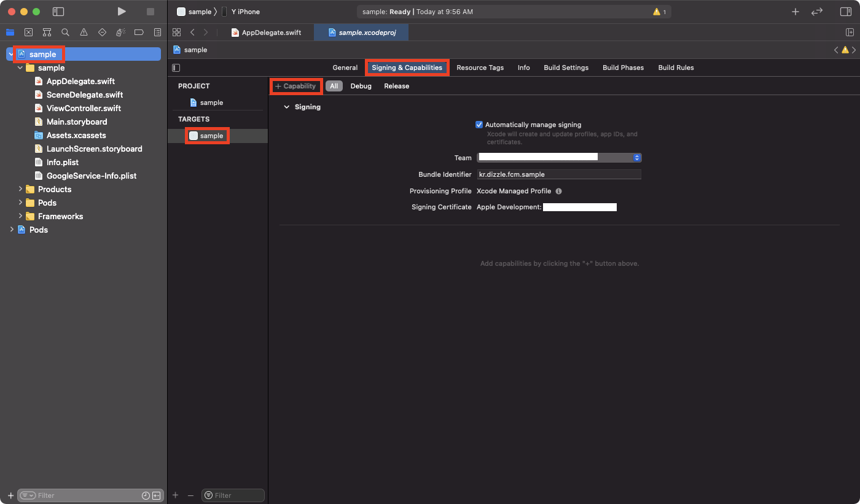Open the code review arrows icon
Viewport: 860px width, 504px height.
pos(817,12)
